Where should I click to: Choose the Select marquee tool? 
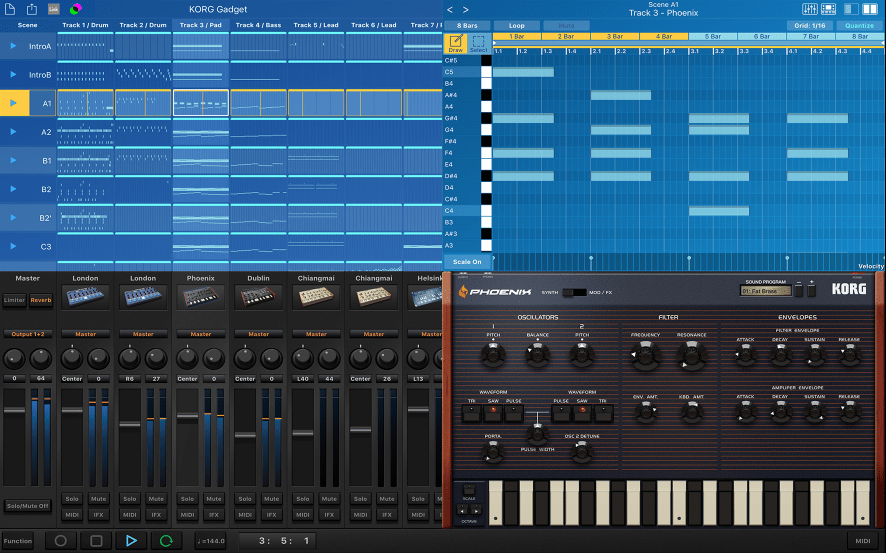tap(479, 43)
